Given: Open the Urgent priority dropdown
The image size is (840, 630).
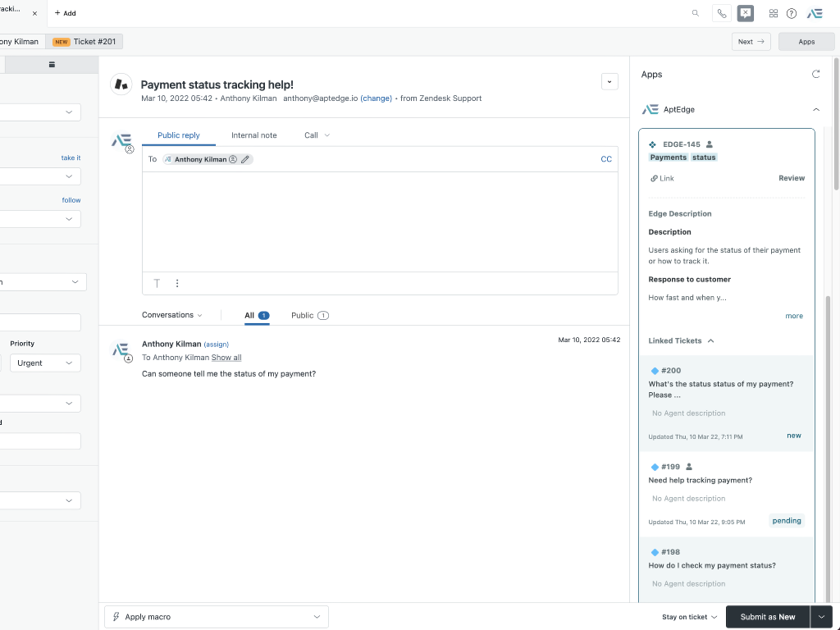Looking at the screenshot, I should pyautogui.click(x=45, y=363).
